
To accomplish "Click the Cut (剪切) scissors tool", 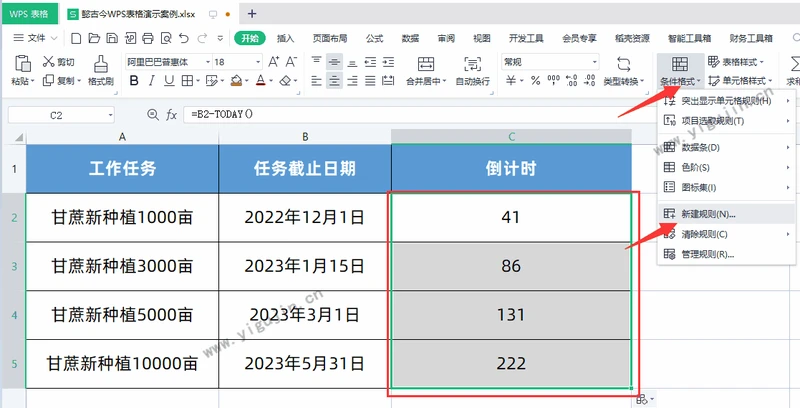I will 58,62.
